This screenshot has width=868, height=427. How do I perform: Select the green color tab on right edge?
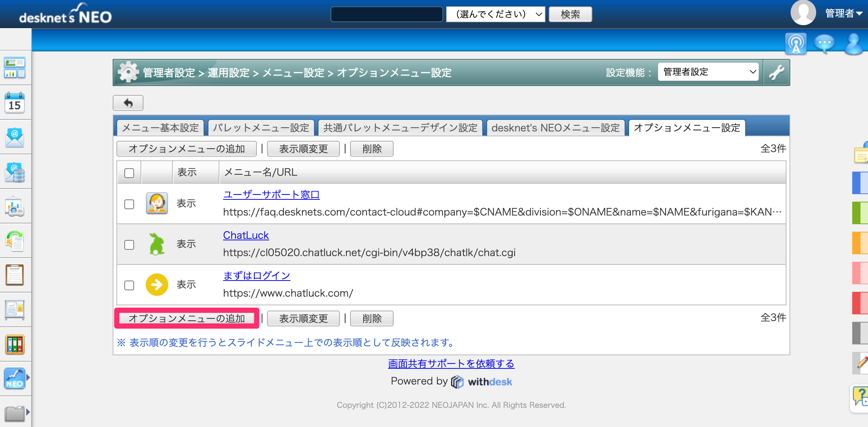860,213
